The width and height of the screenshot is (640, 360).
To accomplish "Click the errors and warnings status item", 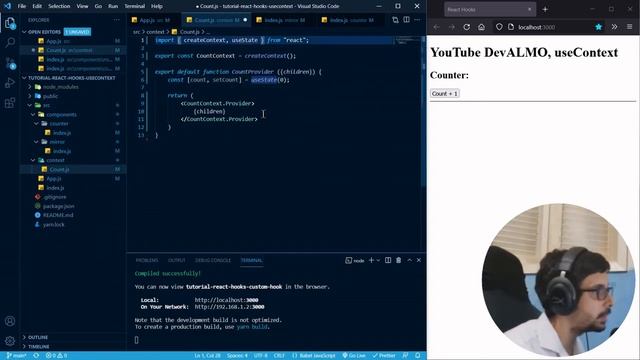I will (x=56, y=356).
